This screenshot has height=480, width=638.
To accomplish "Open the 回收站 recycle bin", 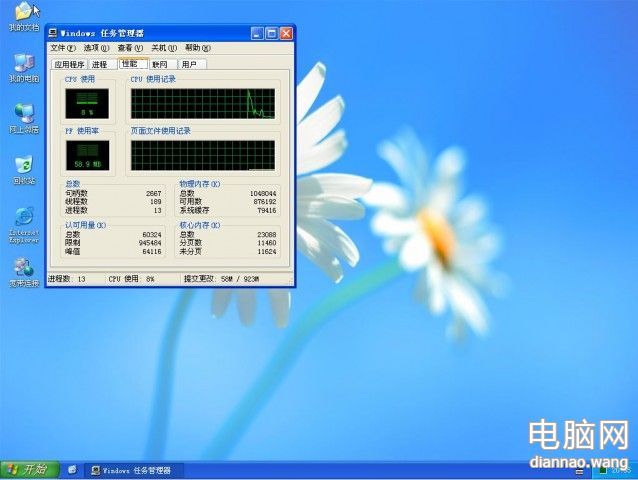I will tap(23, 166).
